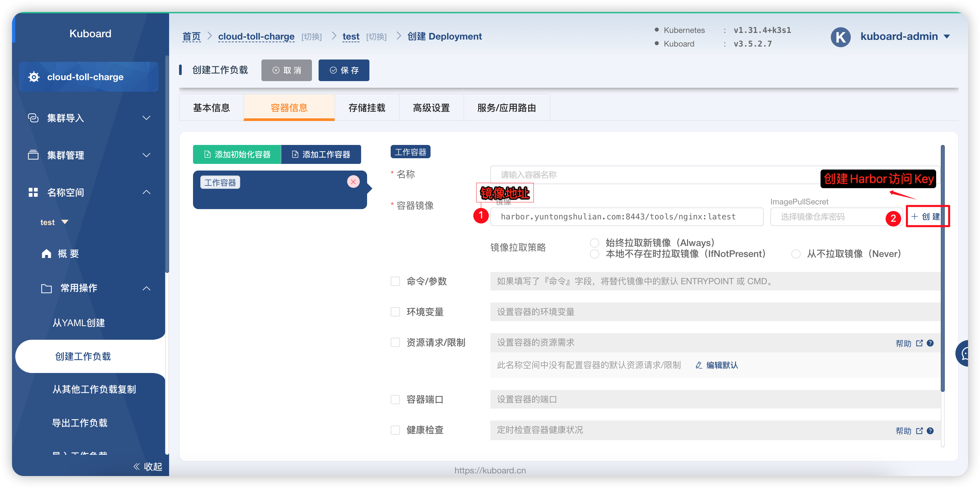Image resolution: width=980 pixels, height=488 pixels.
Task: Open the test namespace dropdown
Action: [x=54, y=222]
